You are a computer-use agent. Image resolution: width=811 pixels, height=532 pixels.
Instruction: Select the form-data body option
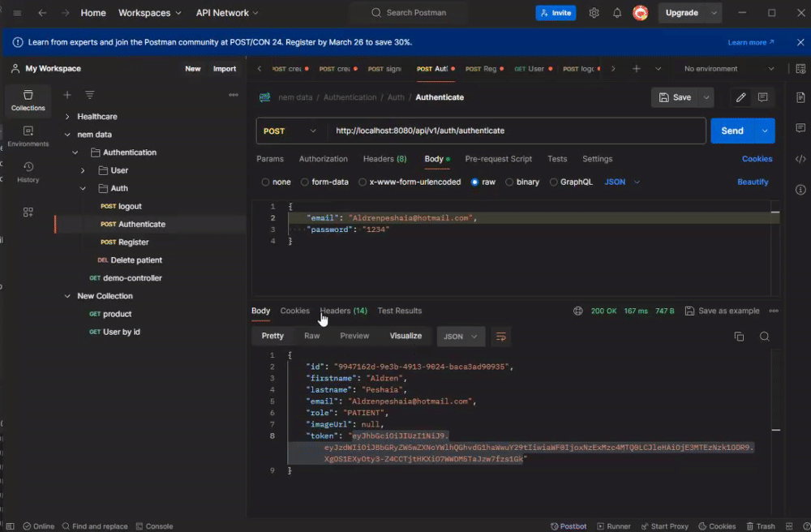click(305, 182)
